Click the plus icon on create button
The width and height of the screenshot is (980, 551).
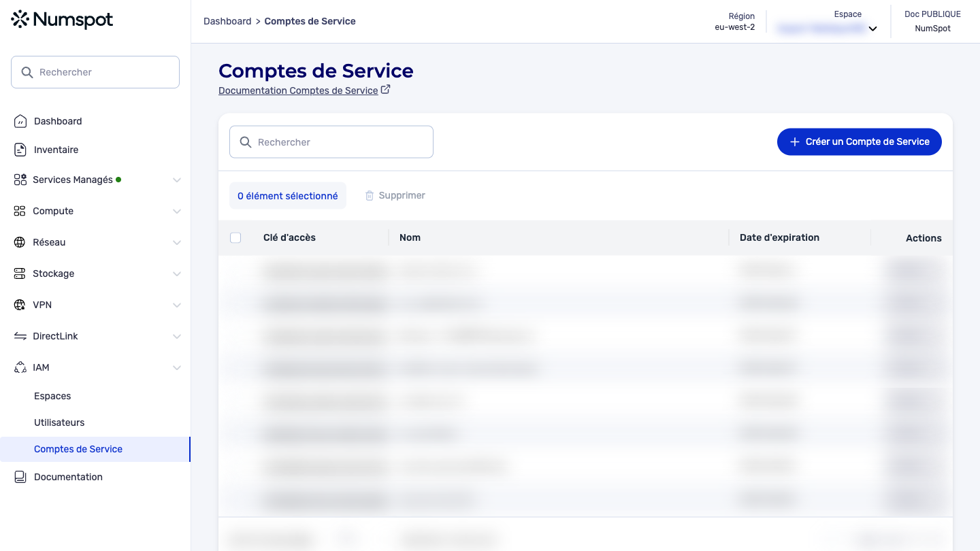tap(794, 142)
